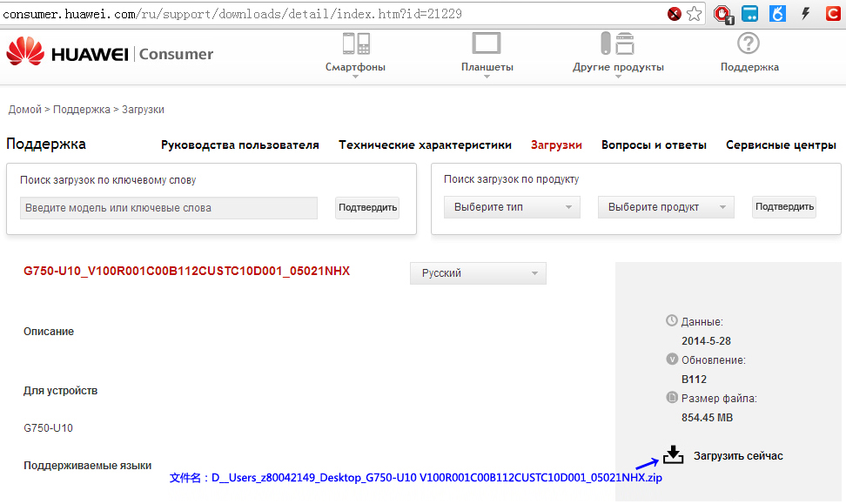Open the blue window extension icon
This screenshot has width=846, height=504.
(749, 13)
